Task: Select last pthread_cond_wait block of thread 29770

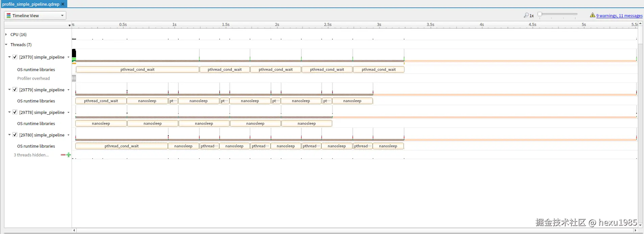Action: point(379,69)
